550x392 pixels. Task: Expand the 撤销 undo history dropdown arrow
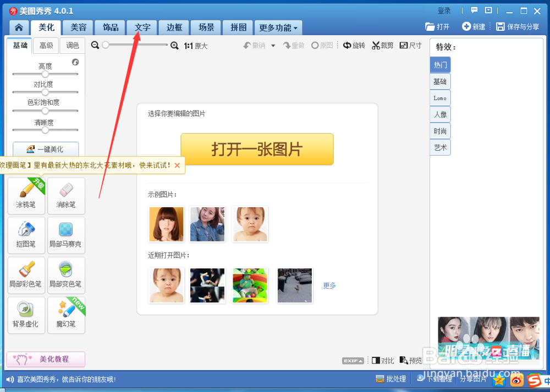[x=273, y=46]
